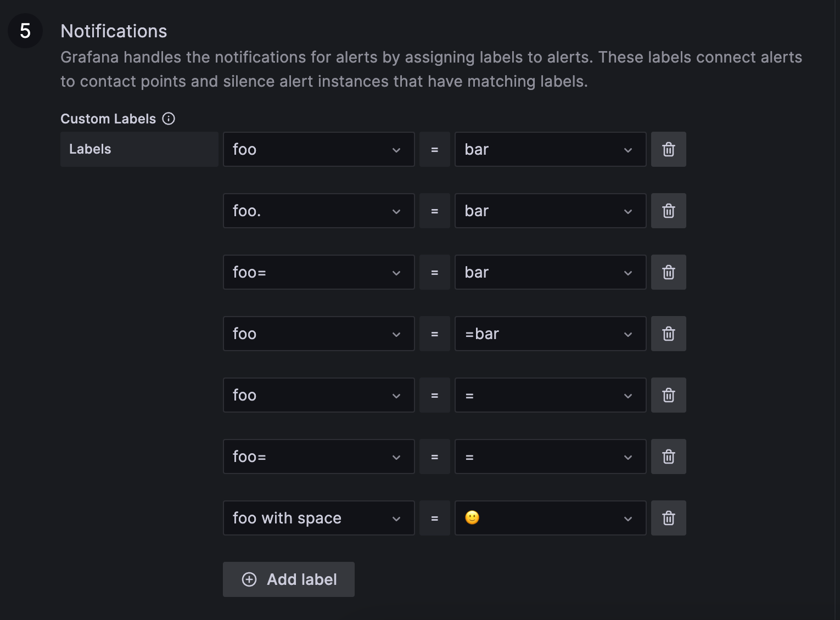Open the Custom Labels info tooltip icon
840x620 pixels.
coord(169,119)
